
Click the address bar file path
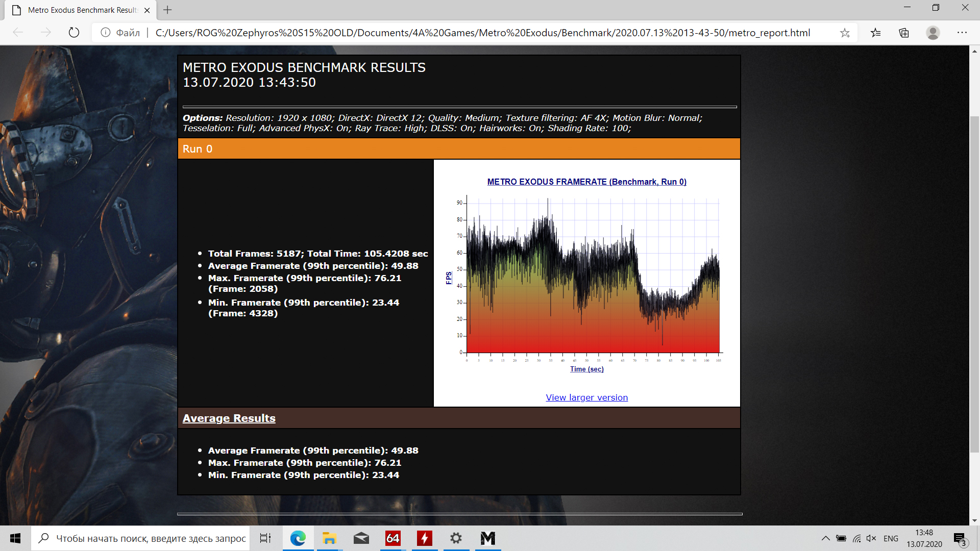tap(482, 33)
